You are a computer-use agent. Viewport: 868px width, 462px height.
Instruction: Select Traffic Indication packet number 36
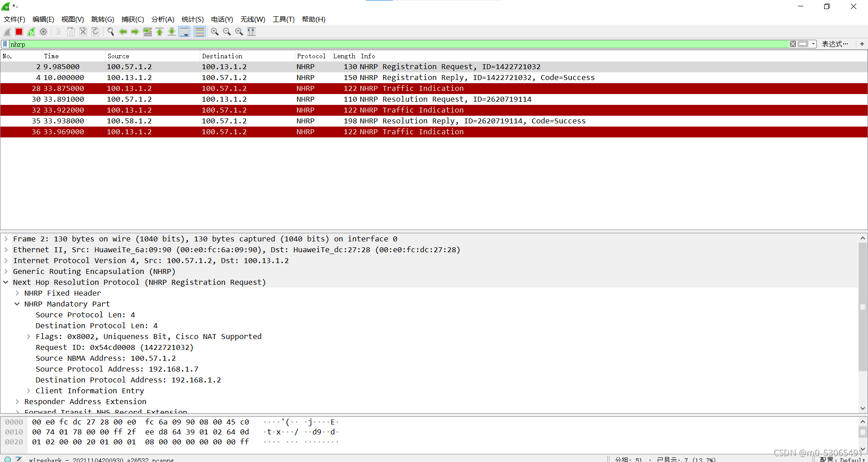coord(434,132)
